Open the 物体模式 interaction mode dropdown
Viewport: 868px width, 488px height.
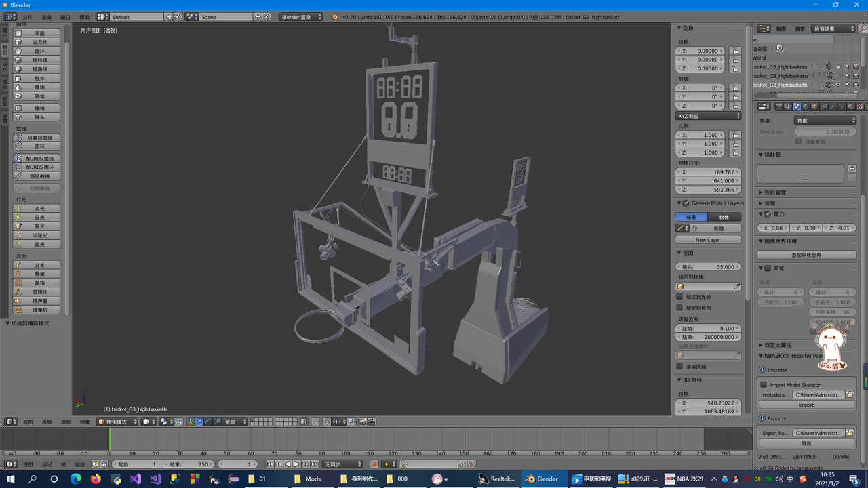click(x=117, y=422)
